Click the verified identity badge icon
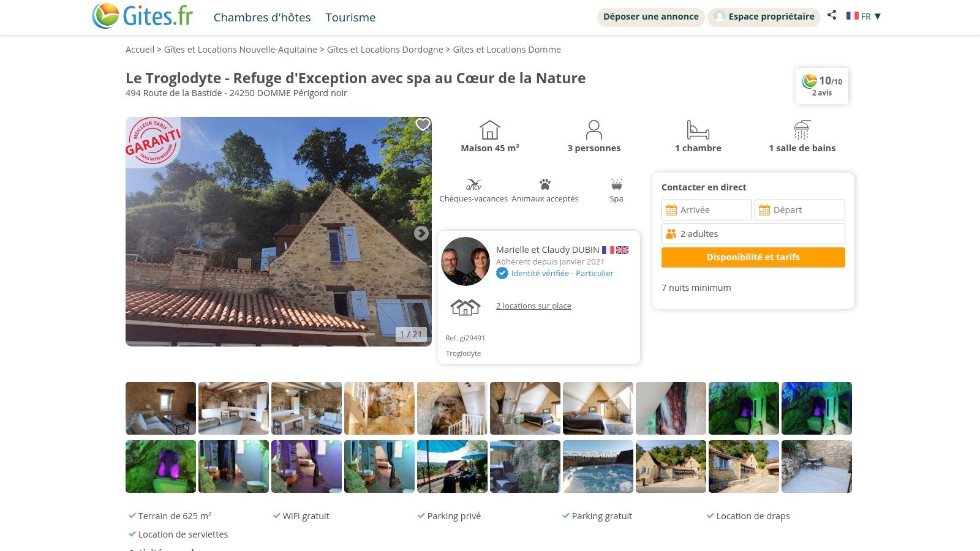The height and width of the screenshot is (551, 980). [502, 274]
